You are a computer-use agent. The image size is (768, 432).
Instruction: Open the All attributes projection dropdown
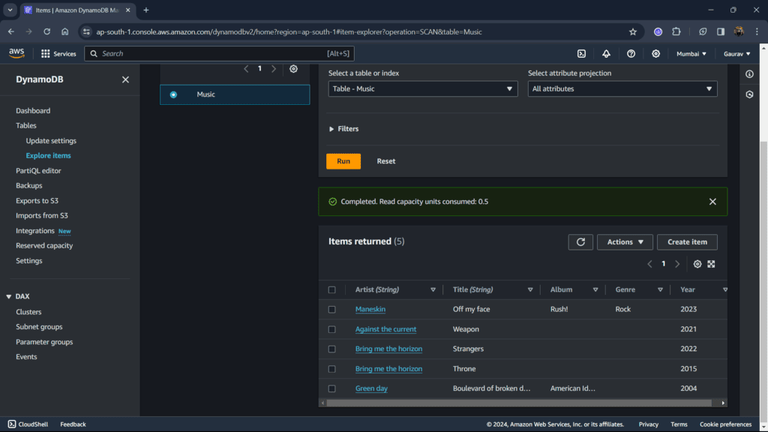click(623, 89)
